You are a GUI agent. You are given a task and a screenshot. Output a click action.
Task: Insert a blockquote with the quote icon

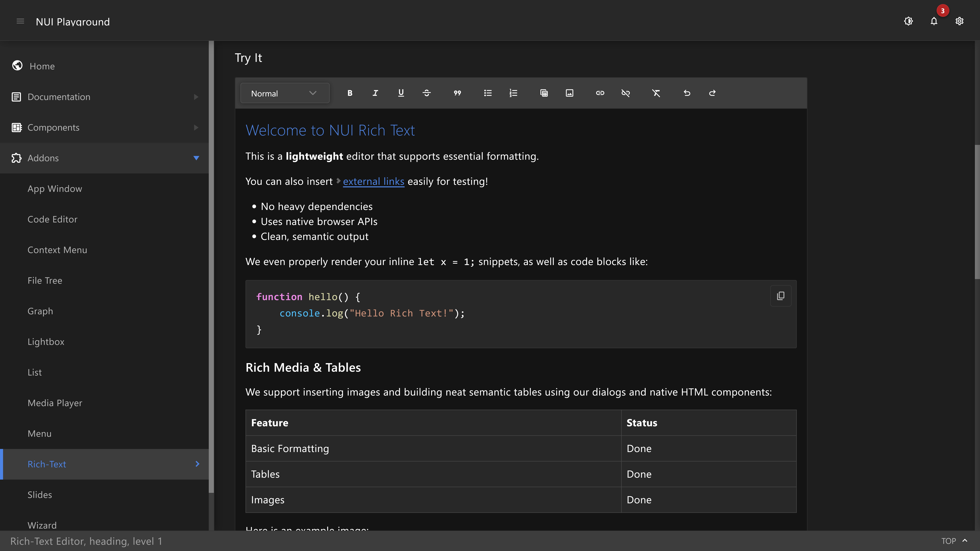coord(457,93)
